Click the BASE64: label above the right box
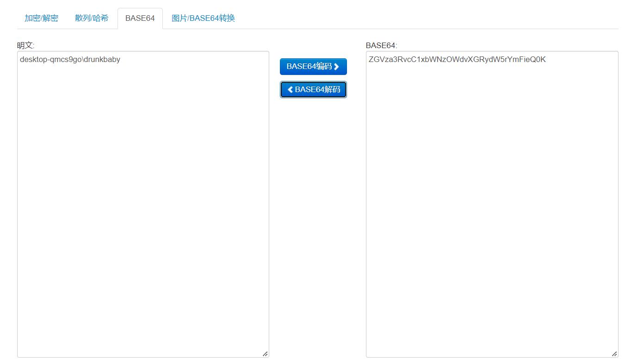 pyautogui.click(x=382, y=45)
